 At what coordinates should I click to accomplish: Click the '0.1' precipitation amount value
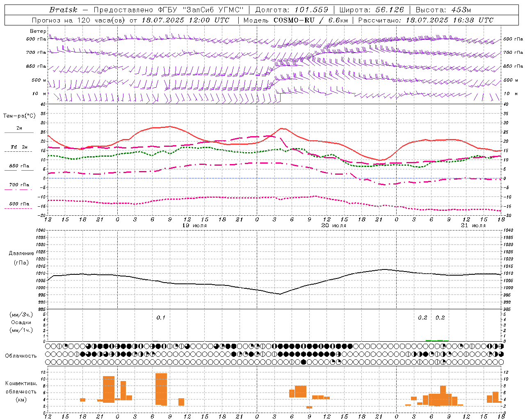point(161,318)
